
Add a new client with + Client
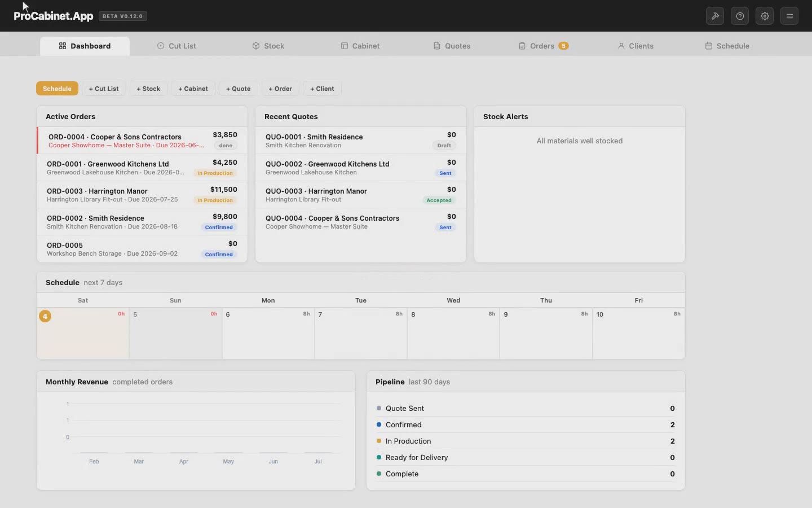322,89
